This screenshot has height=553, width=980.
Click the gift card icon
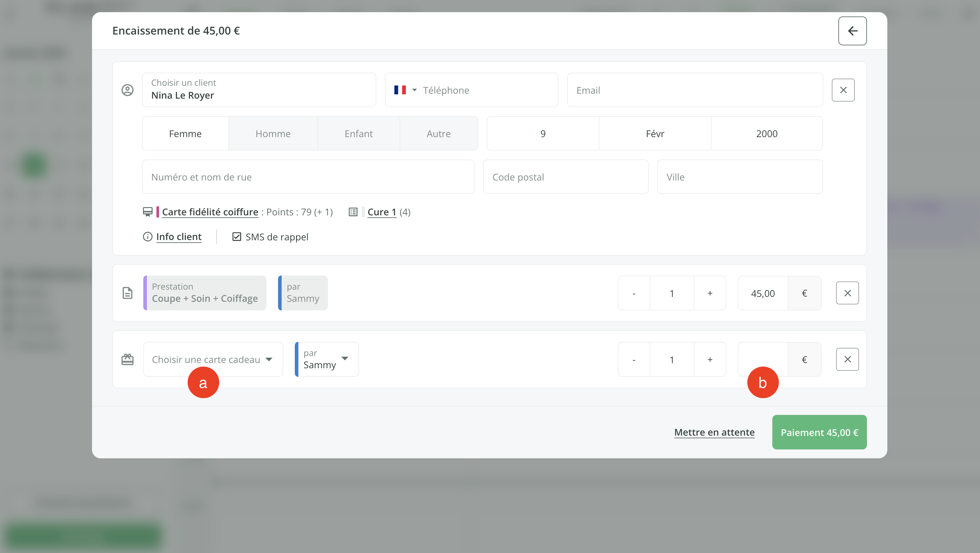128,359
